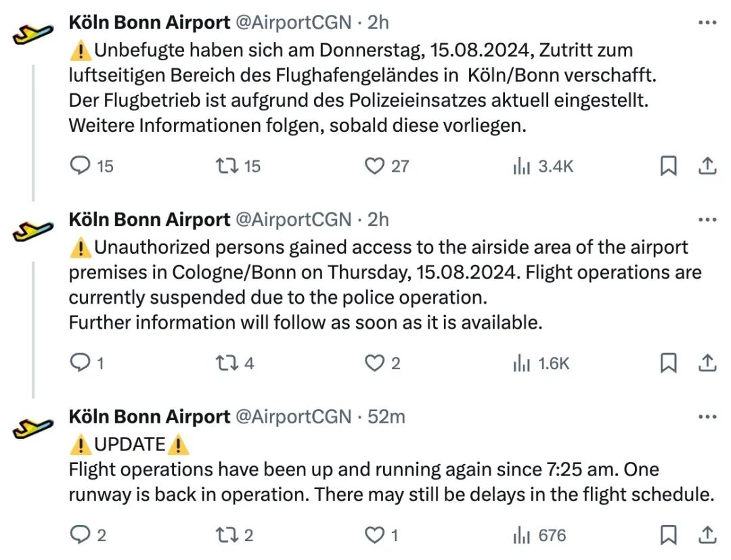
Task: Open Köln Bonn Airport name on UPDATE tweet
Action: pos(150,417)
